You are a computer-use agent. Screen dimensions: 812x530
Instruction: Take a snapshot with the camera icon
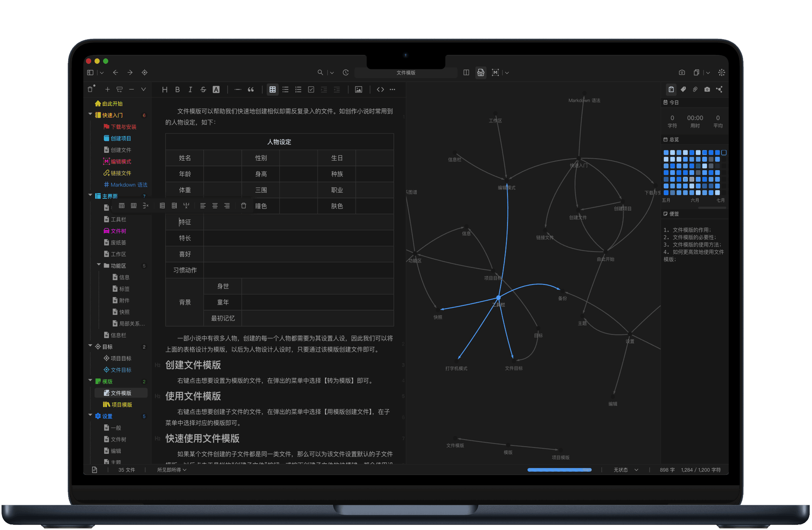coord(682,73)
